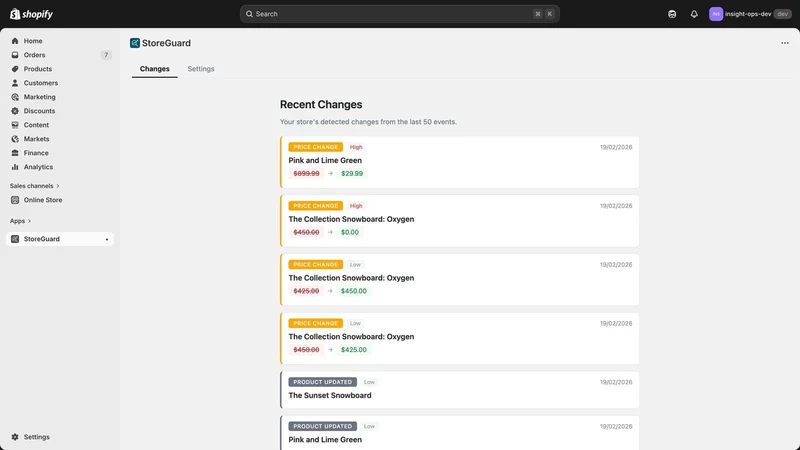Switch to the Changes tab
This screenshot has width=800, height=450.
(155, 69)
